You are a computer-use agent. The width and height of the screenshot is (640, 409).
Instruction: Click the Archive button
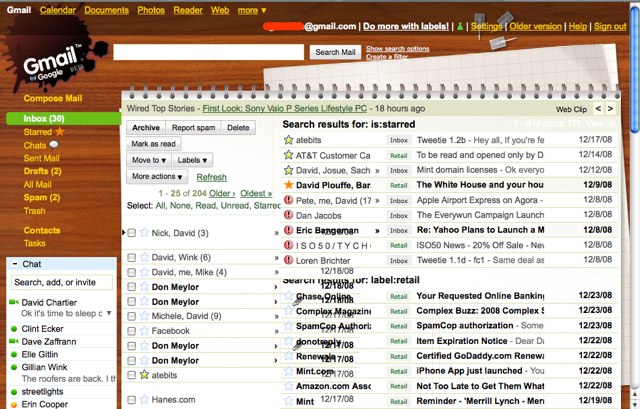click(146, 127)
